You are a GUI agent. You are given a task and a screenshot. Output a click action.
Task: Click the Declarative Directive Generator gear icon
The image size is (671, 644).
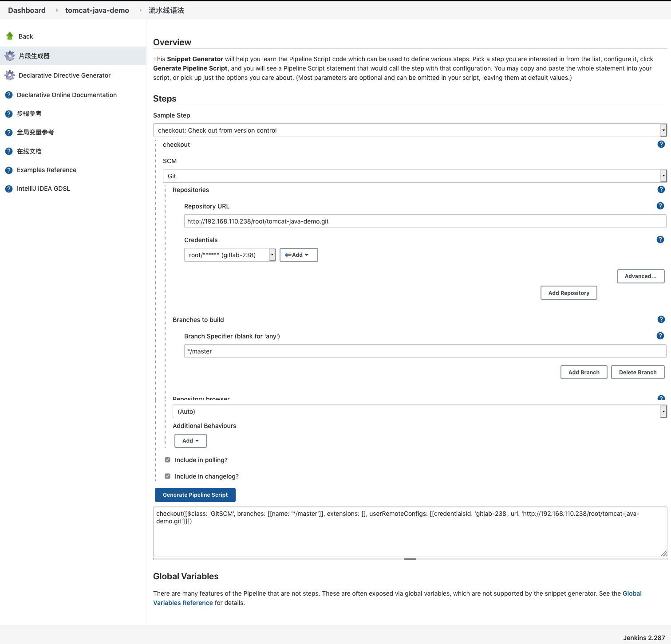10,75
